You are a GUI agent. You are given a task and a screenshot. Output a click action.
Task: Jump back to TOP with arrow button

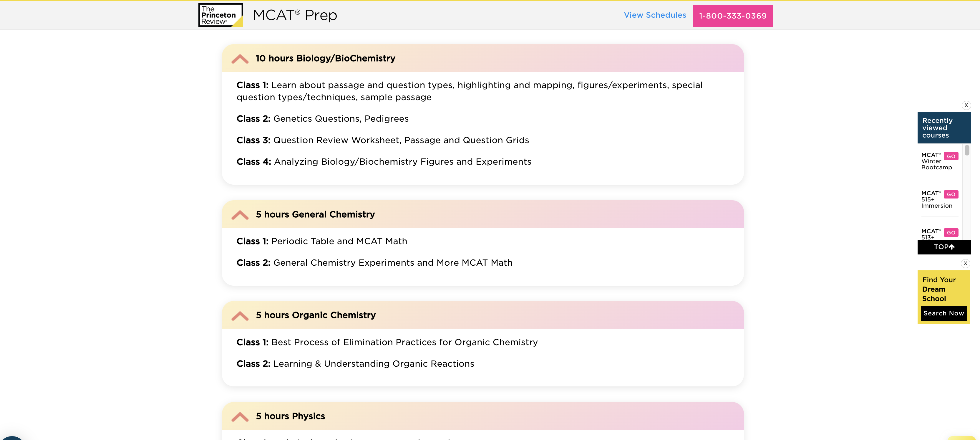[944, 247]
